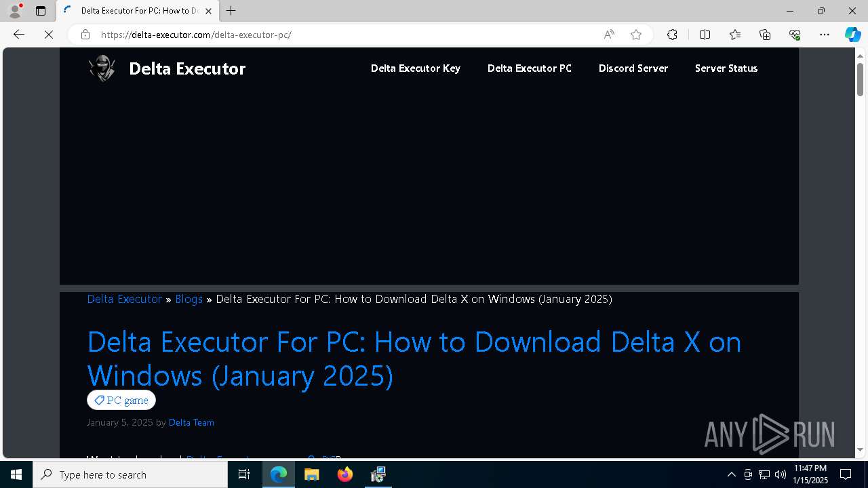868x488 pixels.
Task: Open the volume control
Action: (x=781, y=474)
